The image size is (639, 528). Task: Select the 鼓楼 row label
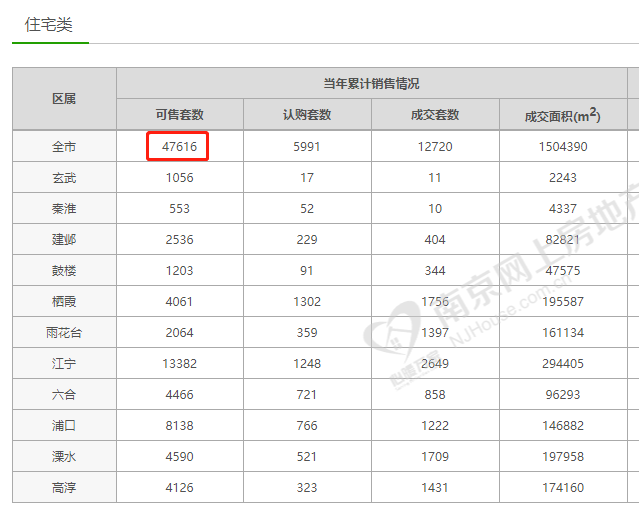point(64,271)
